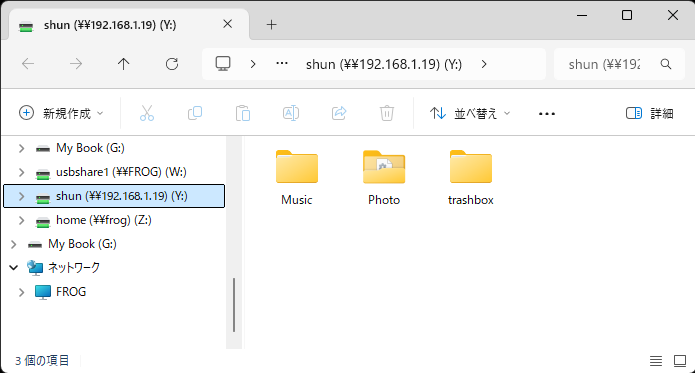Toggle the 詳細 details pane
Viewport: 695px width, 373px height.
pos(649,113)
